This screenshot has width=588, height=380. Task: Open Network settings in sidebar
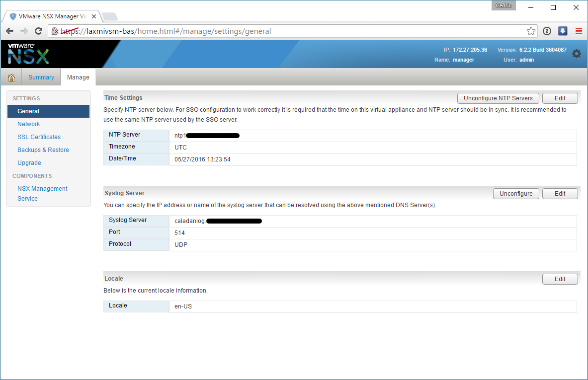tap(29, 124)
